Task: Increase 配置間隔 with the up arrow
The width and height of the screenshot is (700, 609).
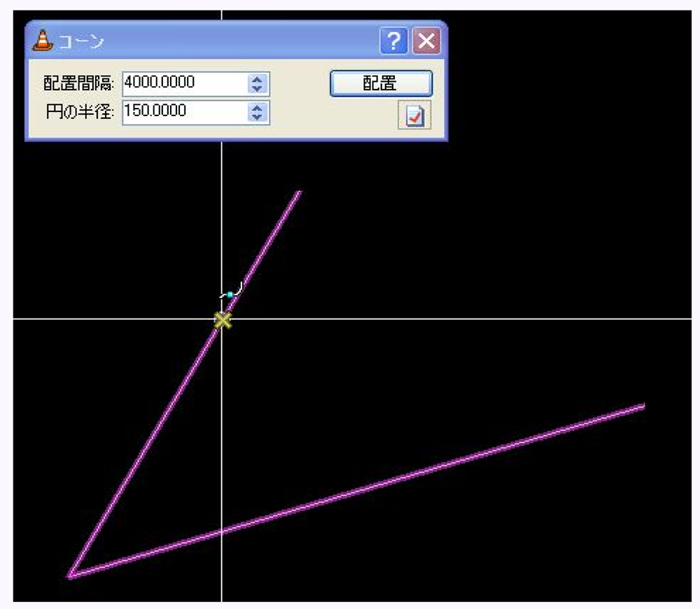Action: click(257, 79)
